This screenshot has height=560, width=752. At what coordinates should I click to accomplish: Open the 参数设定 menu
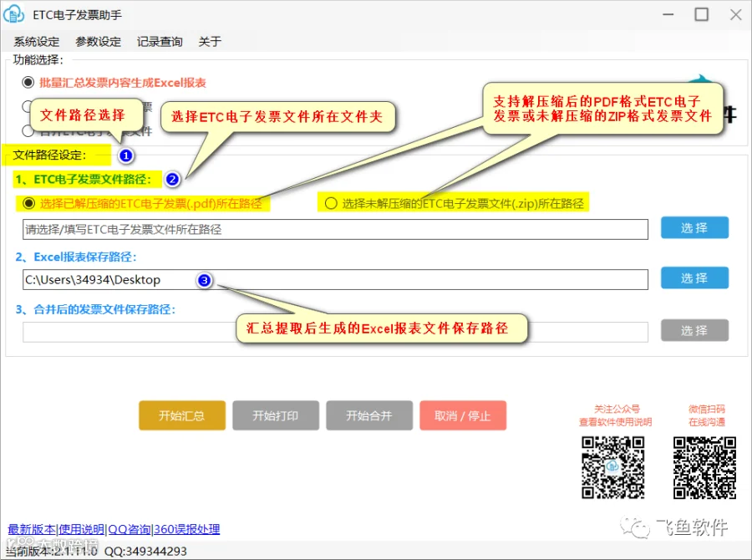pyautogui.click(x=99, y=42)
